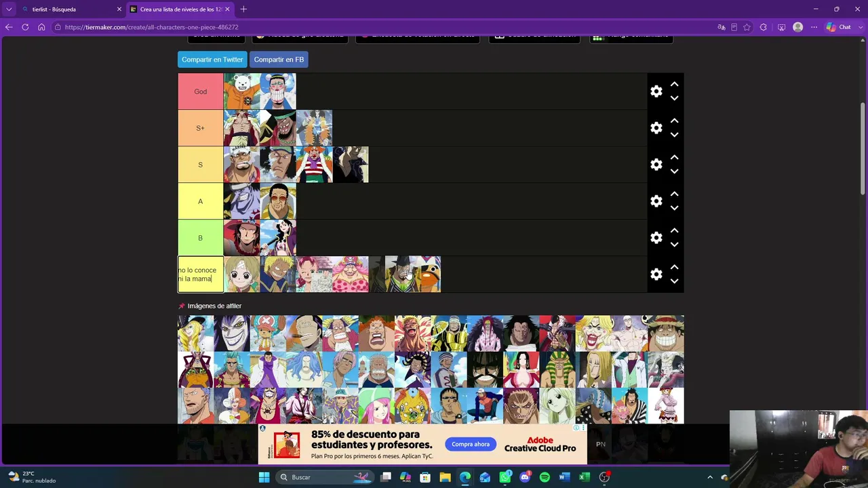
Task: Move the S+ tier row down
Action: [674, 135]
